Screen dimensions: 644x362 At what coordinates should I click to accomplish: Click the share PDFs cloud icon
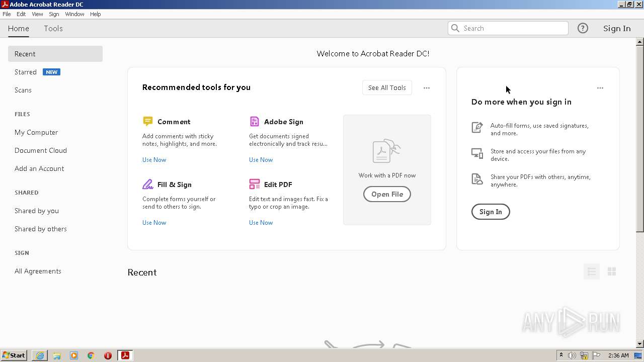(477, 178)
